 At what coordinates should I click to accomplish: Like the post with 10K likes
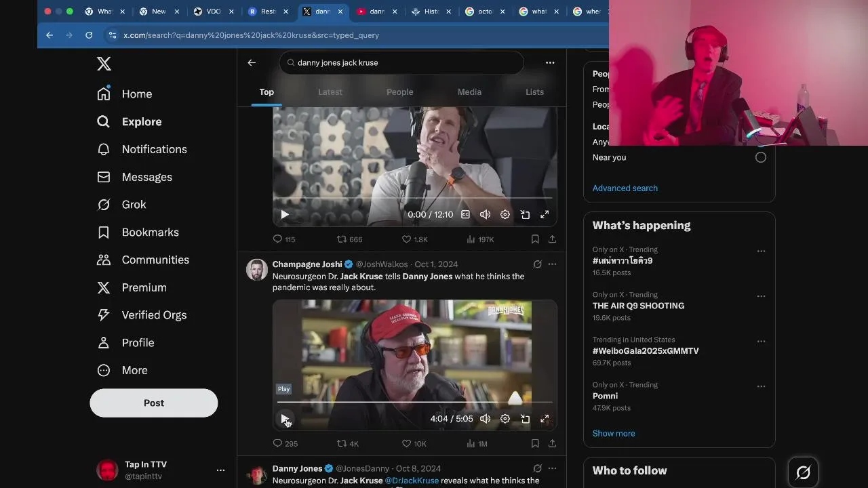pos(414,444)
